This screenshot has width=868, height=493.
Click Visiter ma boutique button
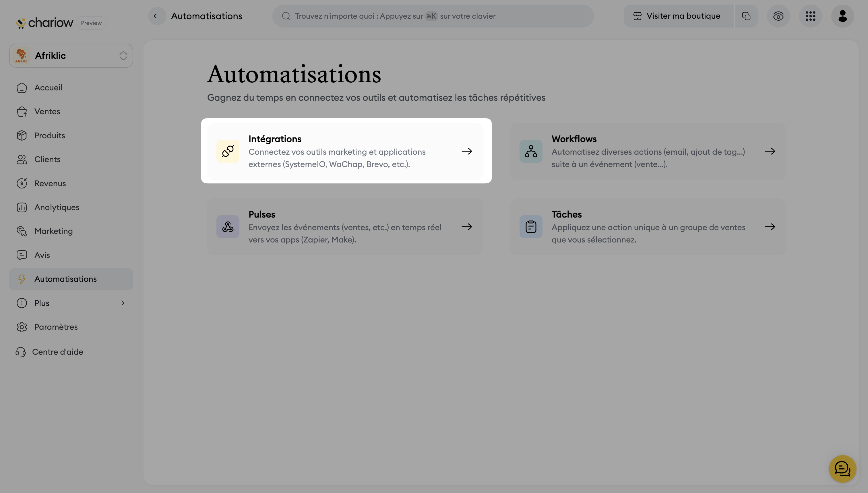click(x=678, y=16)
